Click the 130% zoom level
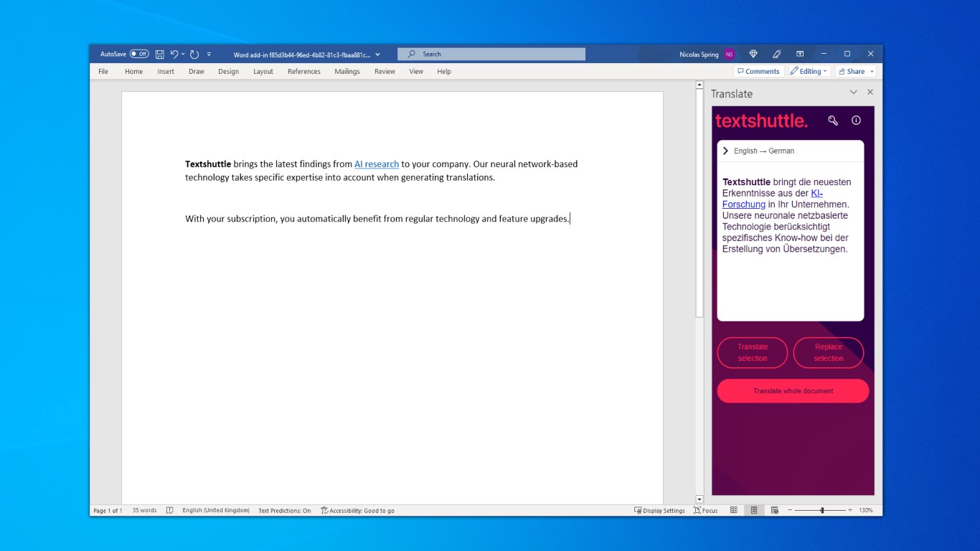Viewport: 980px width, 551px height. click(x=866, y=510)
